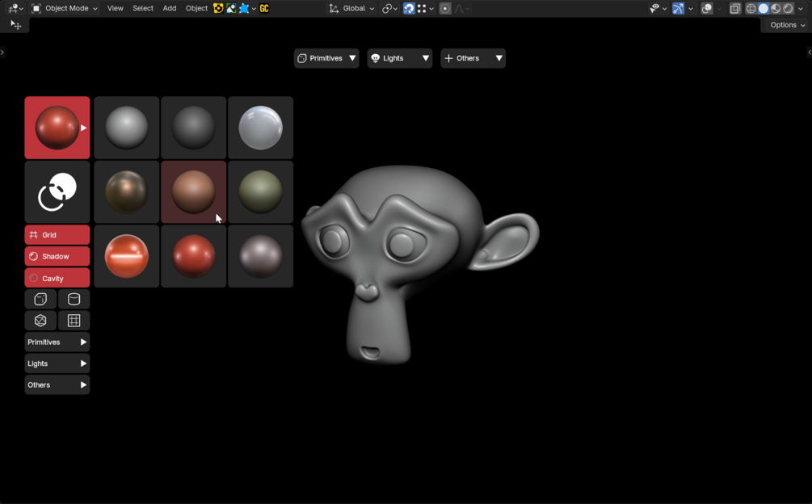Switch to solid viewport shading
The height and width of the screenshot is (504, 812).
coord(764,8)
